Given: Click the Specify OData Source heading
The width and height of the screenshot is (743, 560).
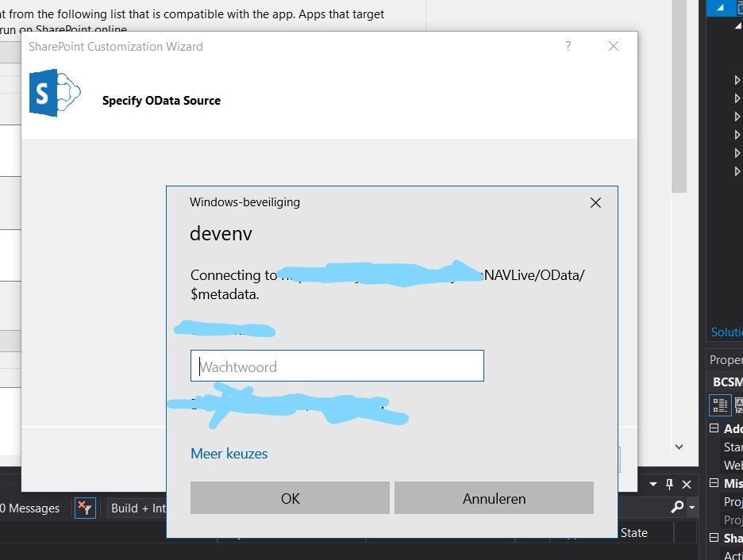Looking at the screenshot, I should (162, 101).
